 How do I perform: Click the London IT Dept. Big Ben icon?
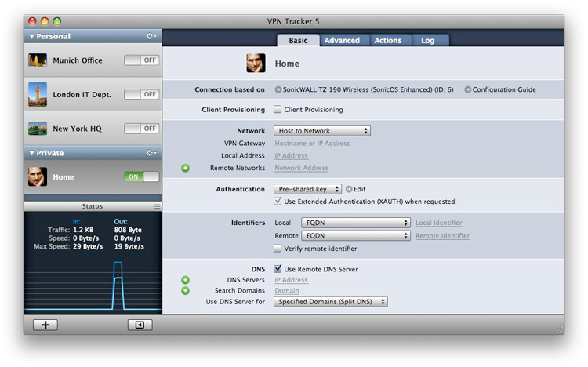point(38,94)
